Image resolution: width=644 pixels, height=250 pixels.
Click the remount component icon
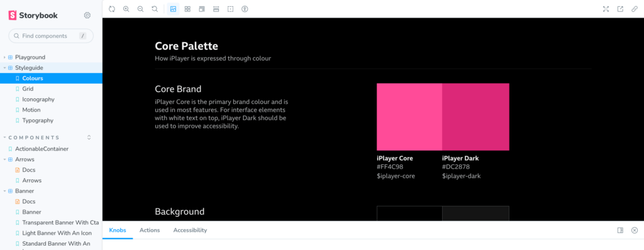(112, 9)
